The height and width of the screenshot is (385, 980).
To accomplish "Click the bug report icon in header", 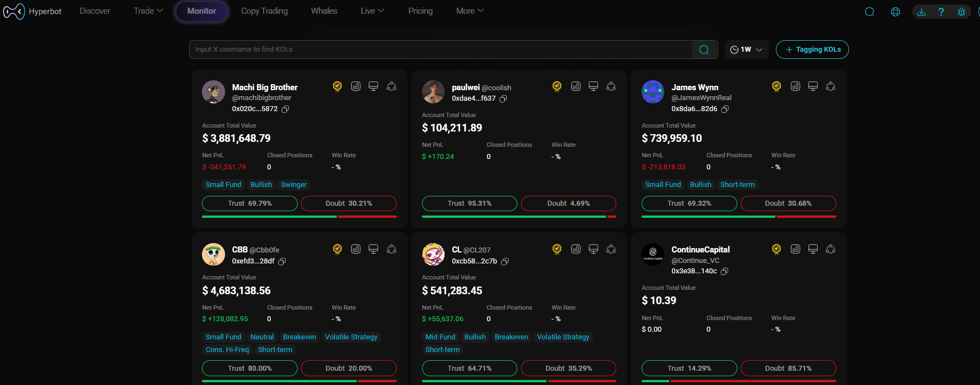I will click(x=961, y=12).
